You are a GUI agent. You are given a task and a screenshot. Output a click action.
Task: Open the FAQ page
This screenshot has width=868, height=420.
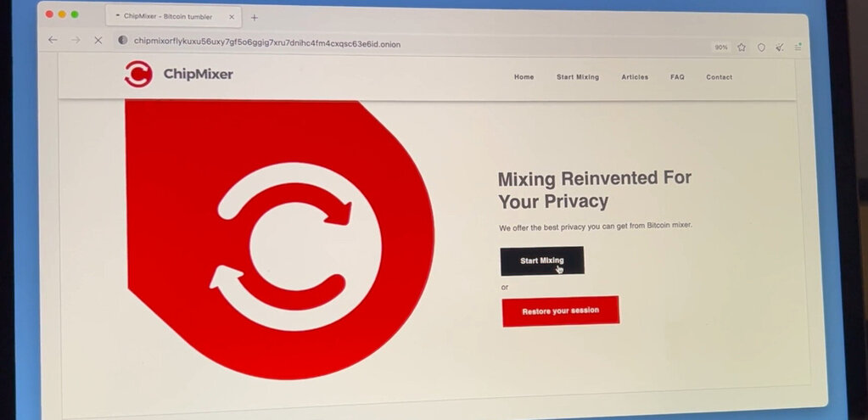[677, 77]
